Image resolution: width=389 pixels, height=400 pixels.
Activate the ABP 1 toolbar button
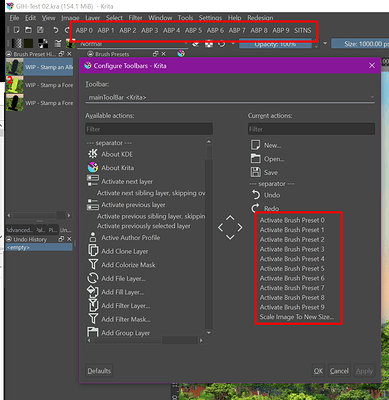click(x=106, y=30)
